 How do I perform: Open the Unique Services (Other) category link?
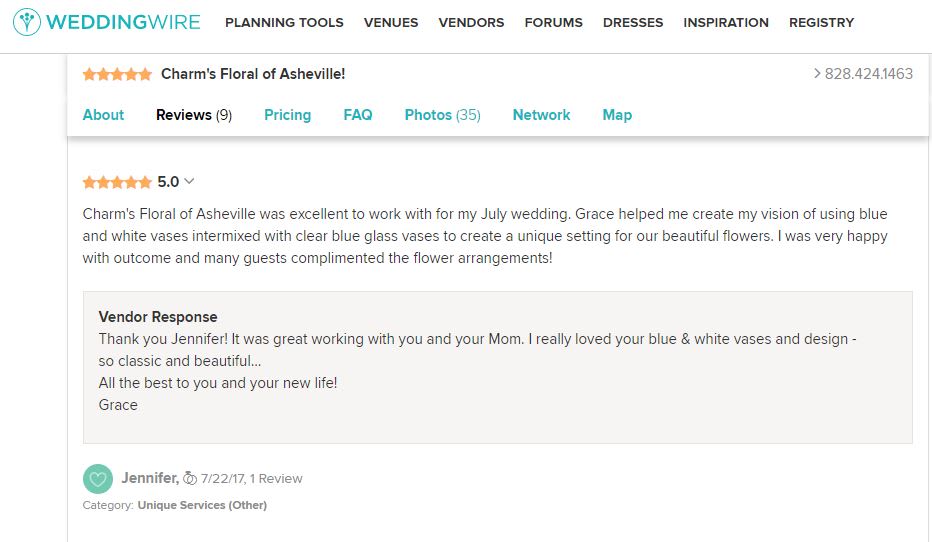pos(202,505)
